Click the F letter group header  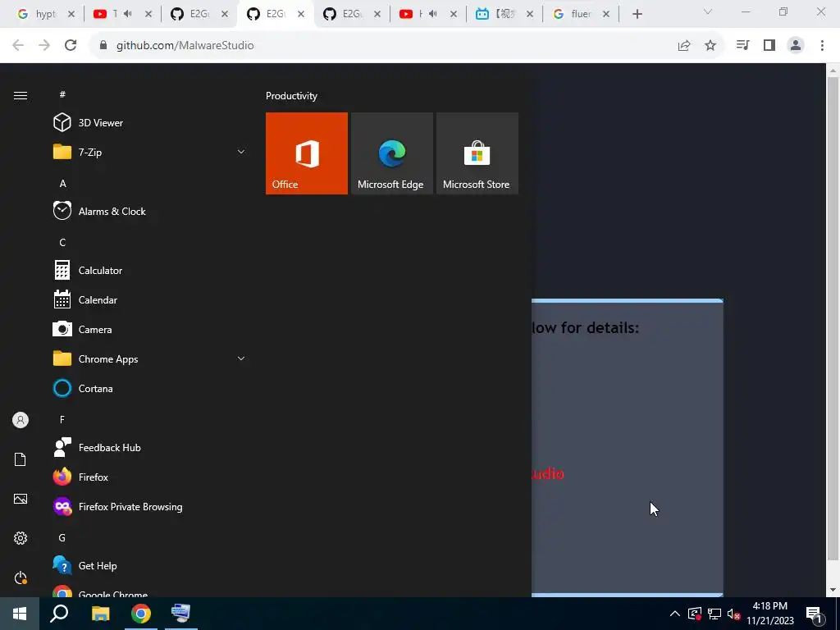pyautogui.click(x=62, y=419)
